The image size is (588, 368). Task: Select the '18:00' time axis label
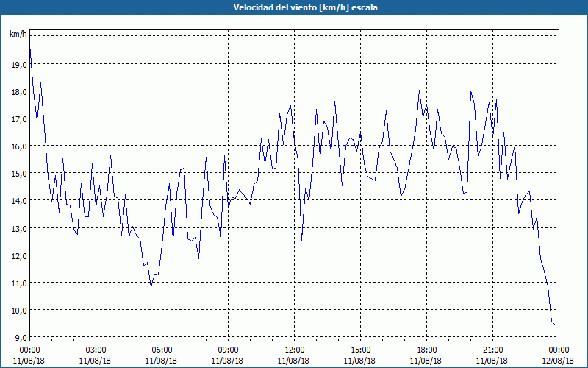pyautogui.click(x=427, y=350)
